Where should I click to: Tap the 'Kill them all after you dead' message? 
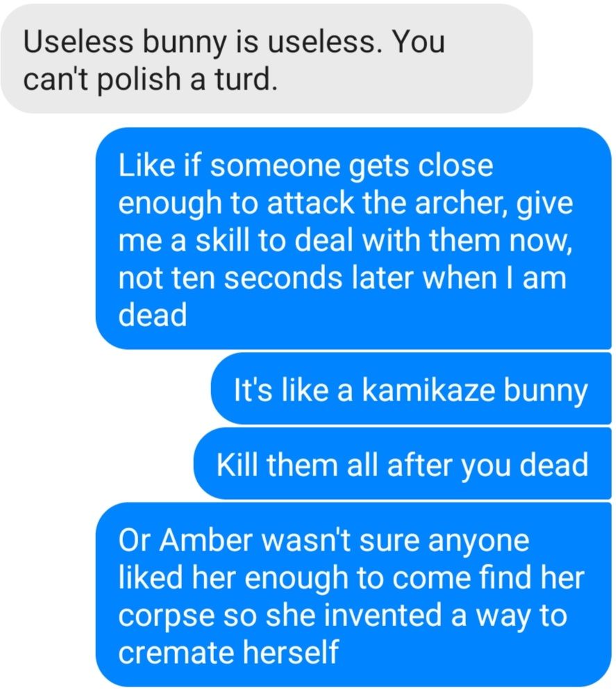click(402, 464)
